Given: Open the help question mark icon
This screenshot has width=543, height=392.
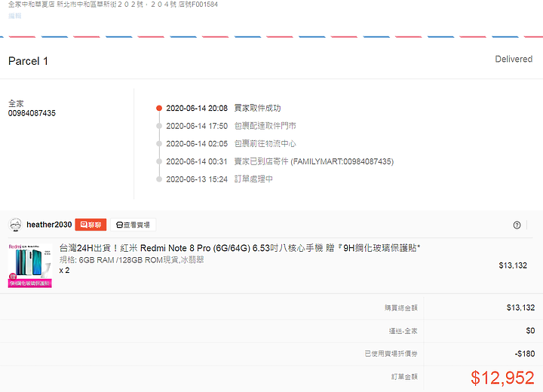Looking at the screenshot, I should pyautogui.click(x=517, y=225).
